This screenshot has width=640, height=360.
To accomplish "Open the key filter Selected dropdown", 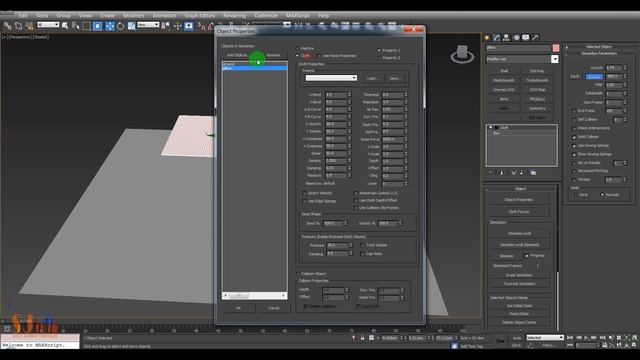I will 545,338.
